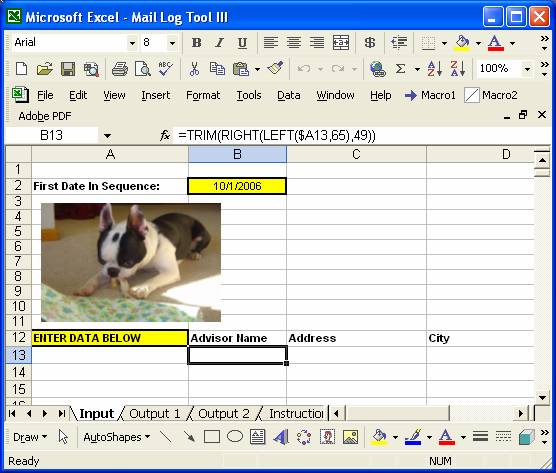The image size is (556, 473).
Task: Open the AutoShapes menu button
Action: pyautogui.click(x=116, y=437)
